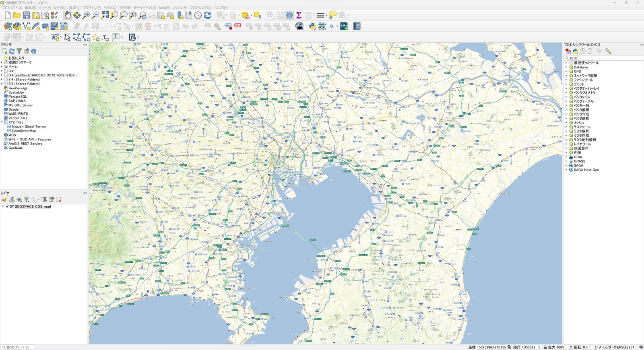This screenshot has height=350, width=644.
Task: Toggle visibility of GEOSPACE CDS road layer
Action: click(7, 206)
